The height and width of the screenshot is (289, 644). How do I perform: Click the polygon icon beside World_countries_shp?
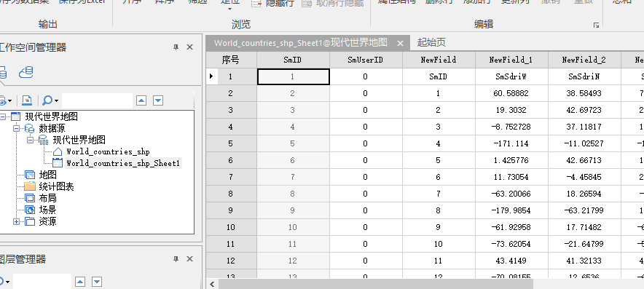[58, 151]
